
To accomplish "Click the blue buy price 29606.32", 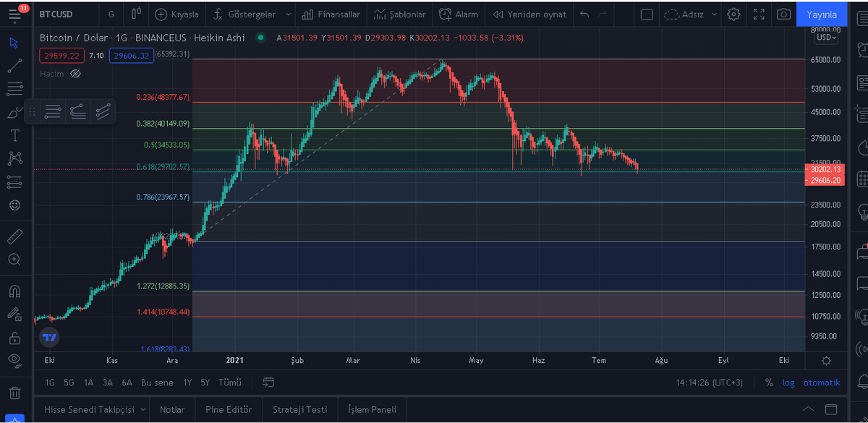I will 132,55.
